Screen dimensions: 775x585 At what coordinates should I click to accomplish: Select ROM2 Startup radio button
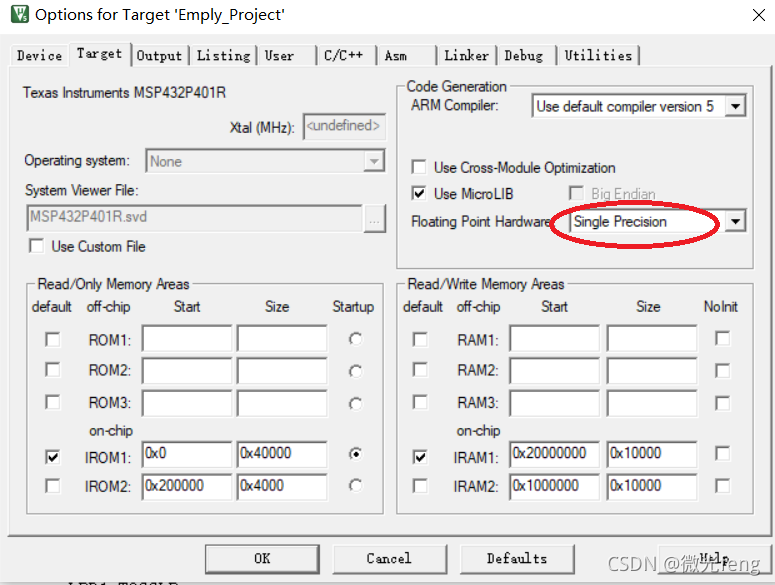355,371
